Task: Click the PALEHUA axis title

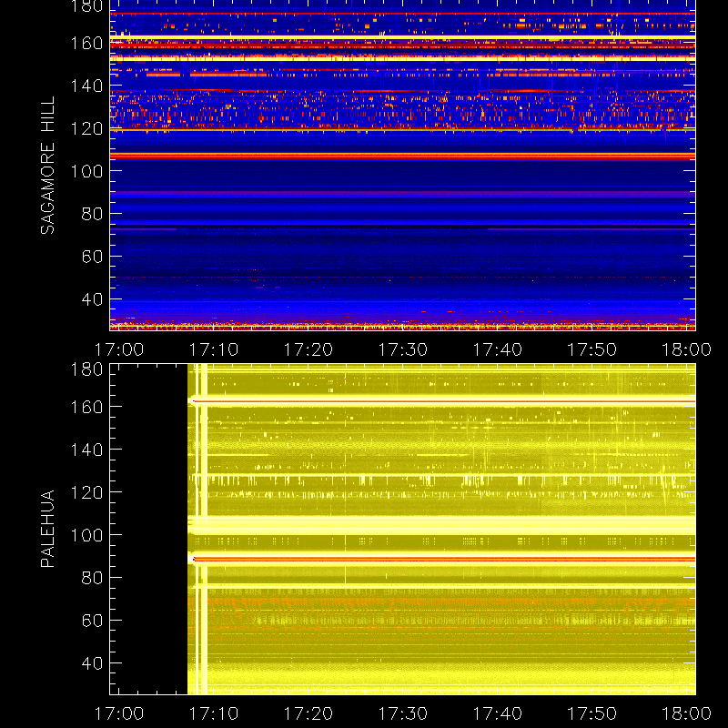Action: [47, 529]
